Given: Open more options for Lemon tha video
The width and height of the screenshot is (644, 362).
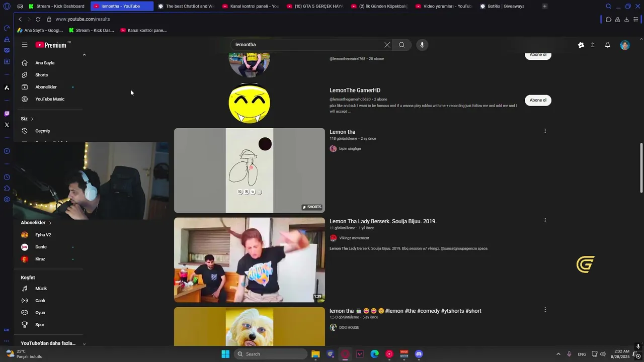Looking at the screenshot, I should (x=545, y=131).
